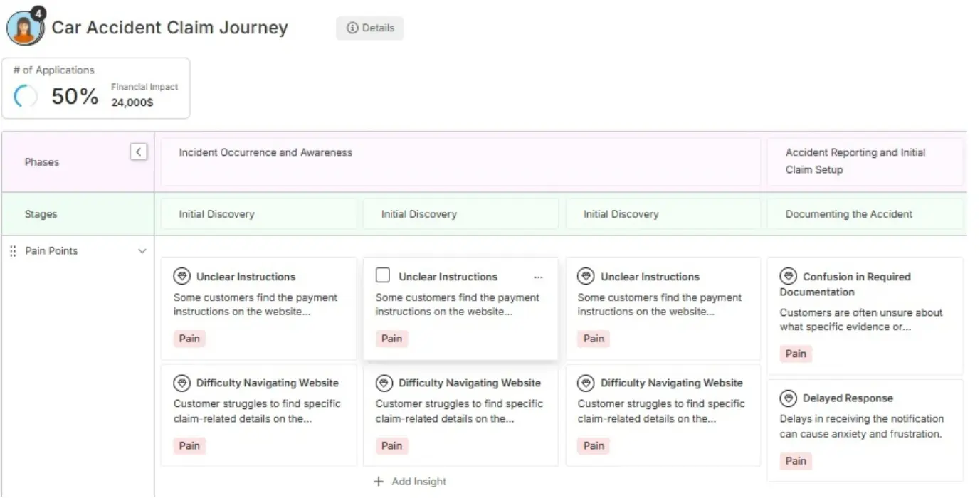980x498 pixels.
Task: Open the ellipsis menu on the selected card
Action: pyautogui.click(x=539, y=276)
